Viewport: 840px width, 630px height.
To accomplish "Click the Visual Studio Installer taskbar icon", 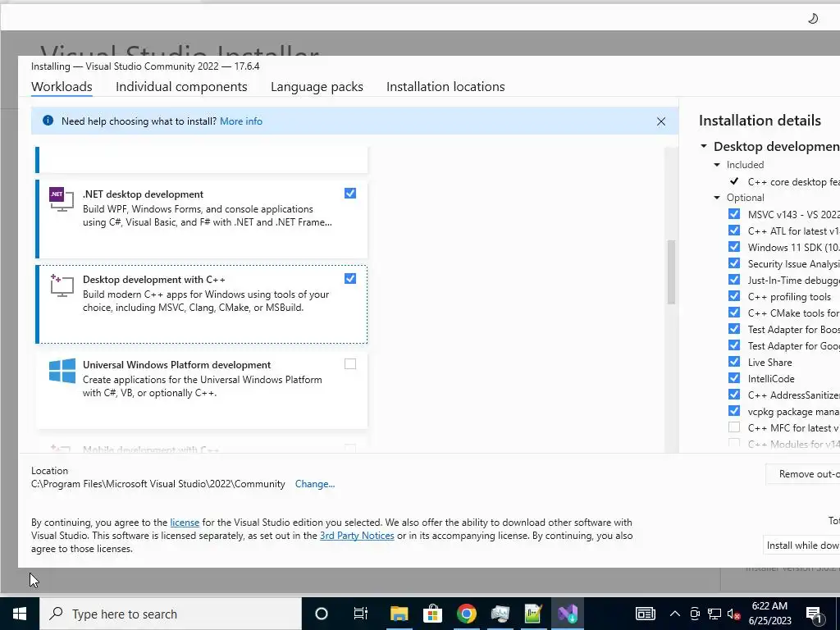I will [568, 614].
